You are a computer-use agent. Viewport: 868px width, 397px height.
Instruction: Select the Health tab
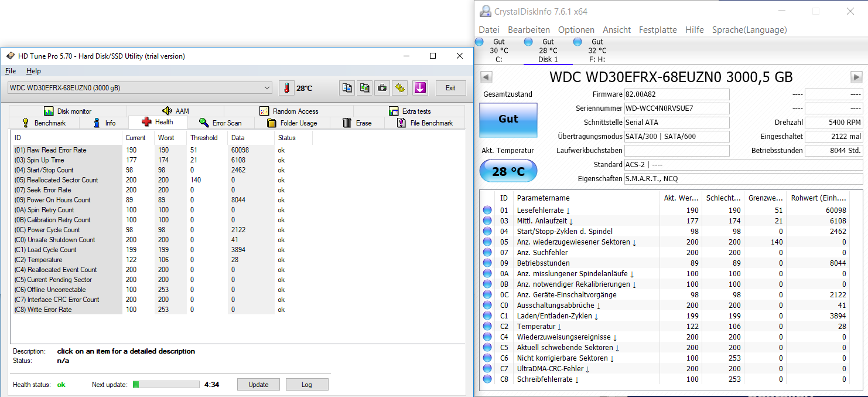click(158, 123)
